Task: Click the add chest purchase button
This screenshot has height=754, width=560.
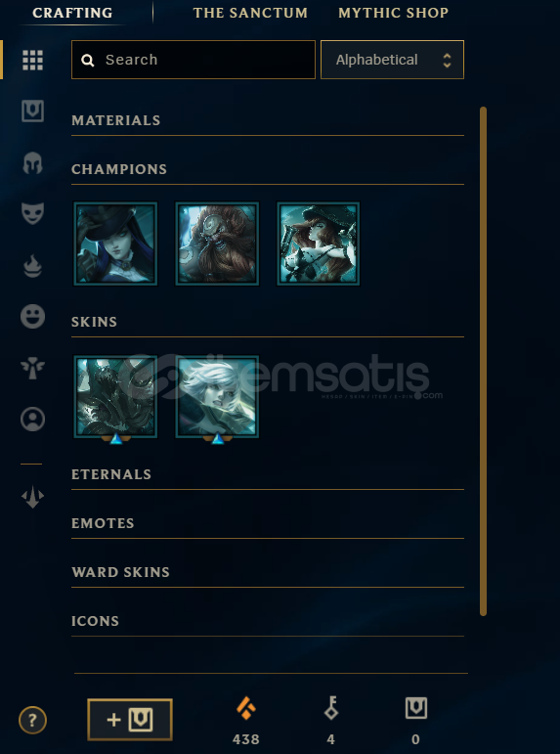Action: (130, 720)
